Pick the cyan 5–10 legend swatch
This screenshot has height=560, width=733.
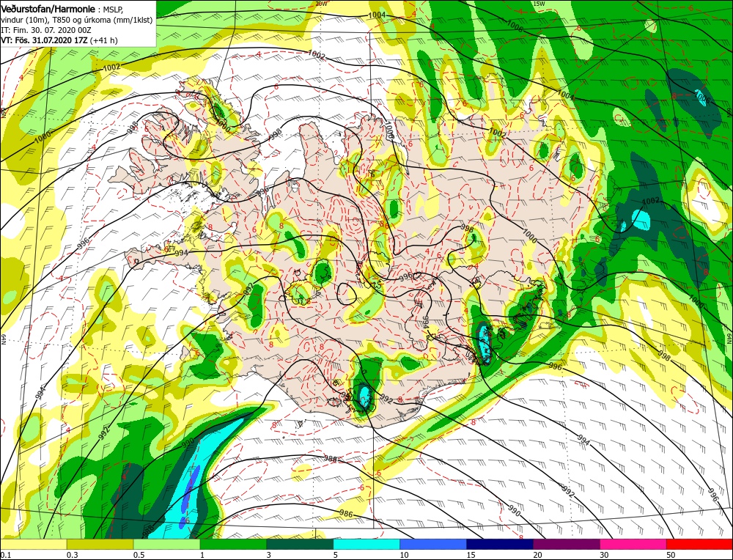click(366, 544)
